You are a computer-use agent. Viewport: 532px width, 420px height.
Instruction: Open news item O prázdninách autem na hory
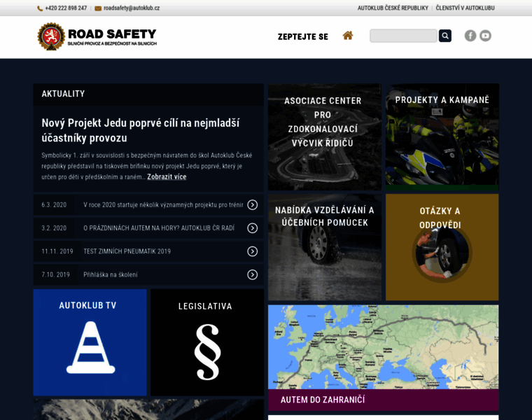[x=159, y=228]
